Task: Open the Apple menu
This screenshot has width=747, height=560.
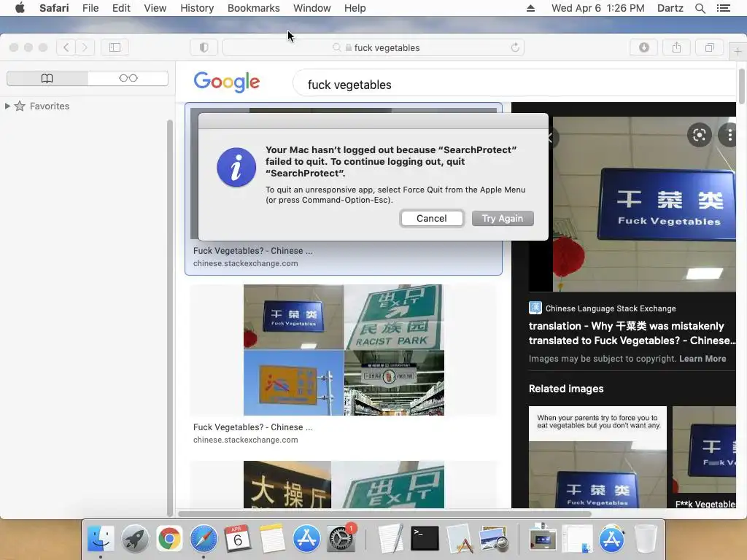Action: [20, 8]
